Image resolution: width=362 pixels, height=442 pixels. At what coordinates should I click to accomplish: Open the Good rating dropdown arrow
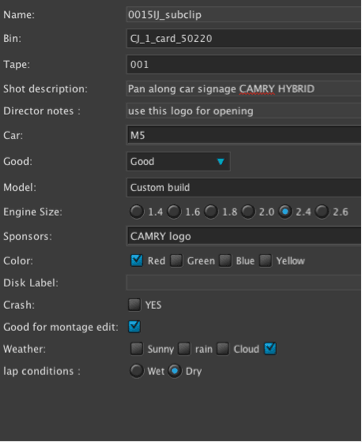(220, 162)
